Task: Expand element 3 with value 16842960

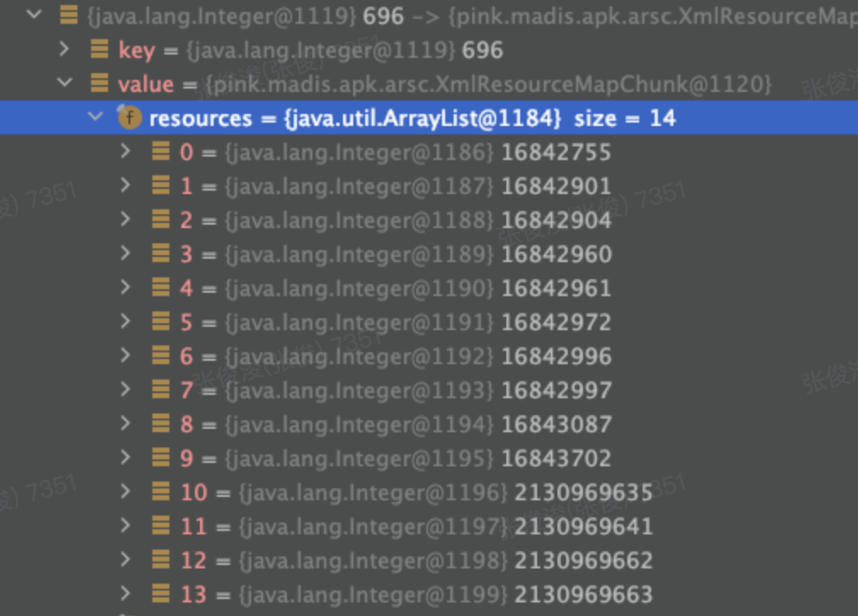Action: [125, 254]
